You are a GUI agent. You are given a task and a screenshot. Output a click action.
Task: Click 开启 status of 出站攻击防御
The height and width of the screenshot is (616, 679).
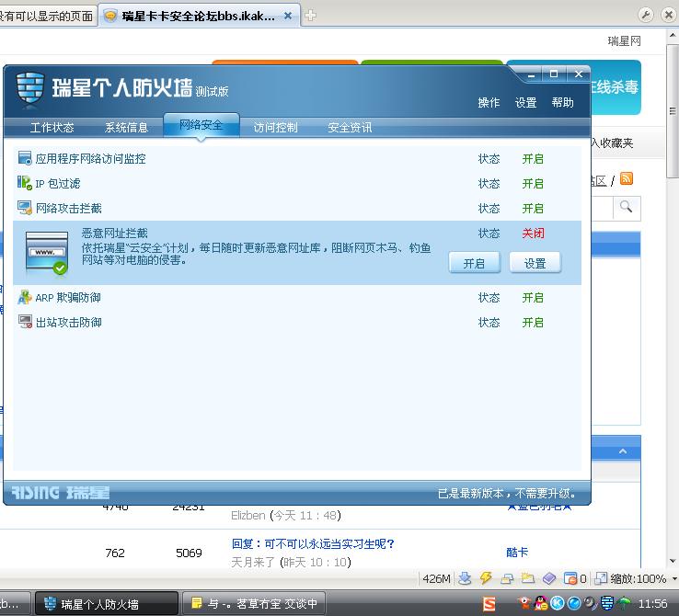coord(533,323)
